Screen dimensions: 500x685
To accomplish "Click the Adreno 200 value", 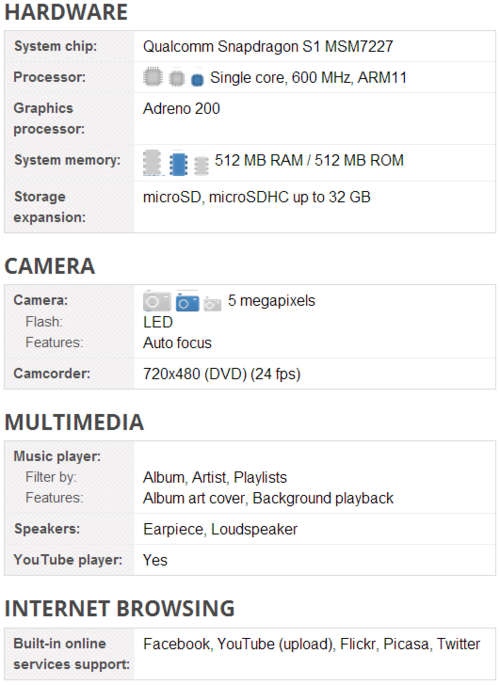I will click(x=182, y=109).
